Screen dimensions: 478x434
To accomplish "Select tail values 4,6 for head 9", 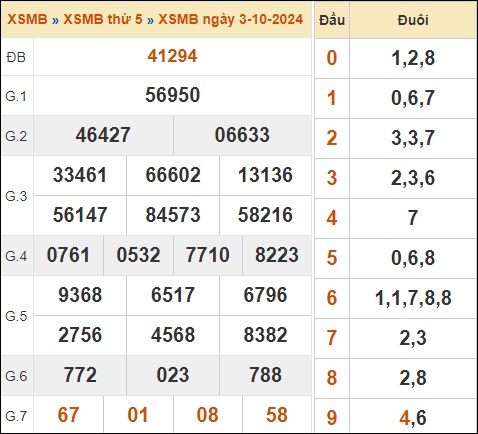I will (413, 418).
